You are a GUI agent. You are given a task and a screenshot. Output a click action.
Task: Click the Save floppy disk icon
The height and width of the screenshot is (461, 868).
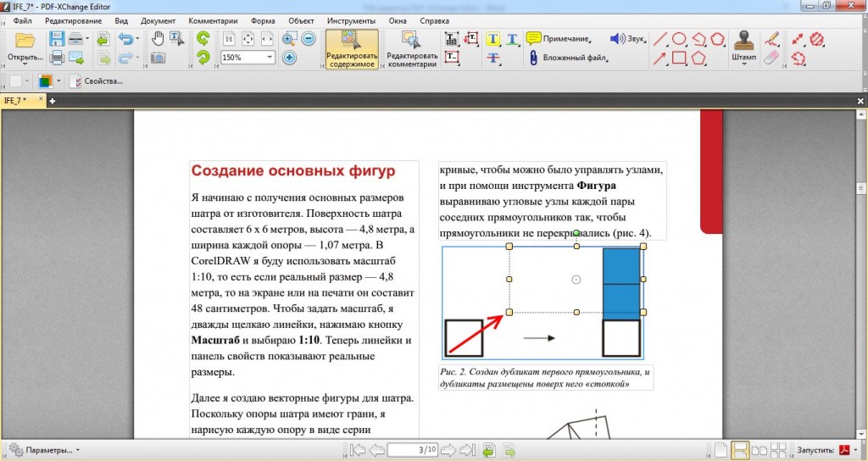pos(57,39)
